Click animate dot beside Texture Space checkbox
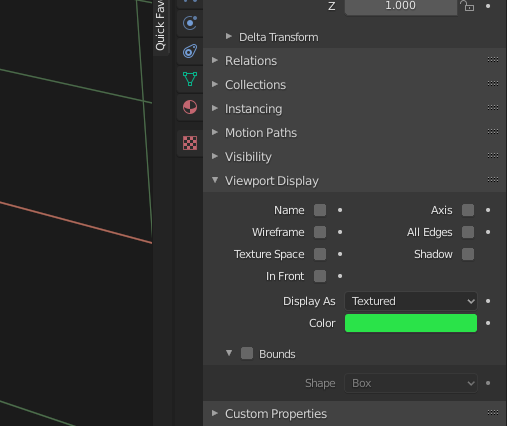The image size is (507, 426). coord(340,254)
